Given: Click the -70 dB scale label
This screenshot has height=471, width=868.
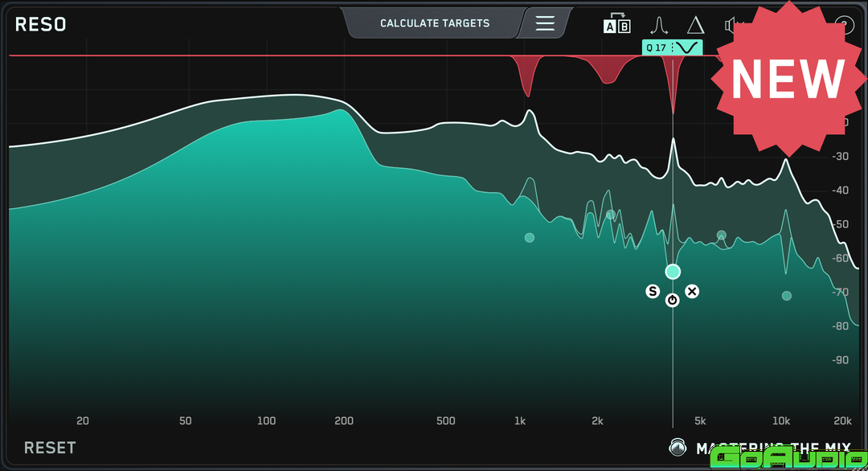Looking at the screenshot, I should [841, 293].
